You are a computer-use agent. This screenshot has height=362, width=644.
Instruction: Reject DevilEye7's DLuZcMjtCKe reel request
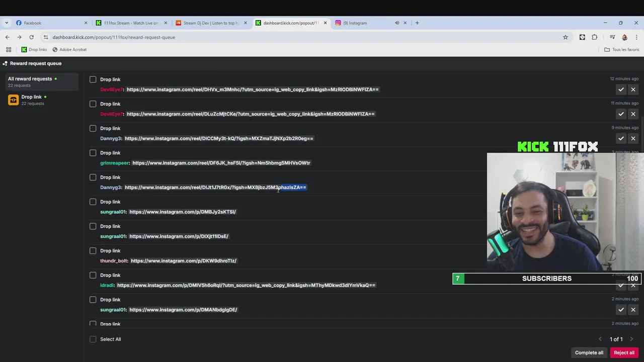pos(633,114)
